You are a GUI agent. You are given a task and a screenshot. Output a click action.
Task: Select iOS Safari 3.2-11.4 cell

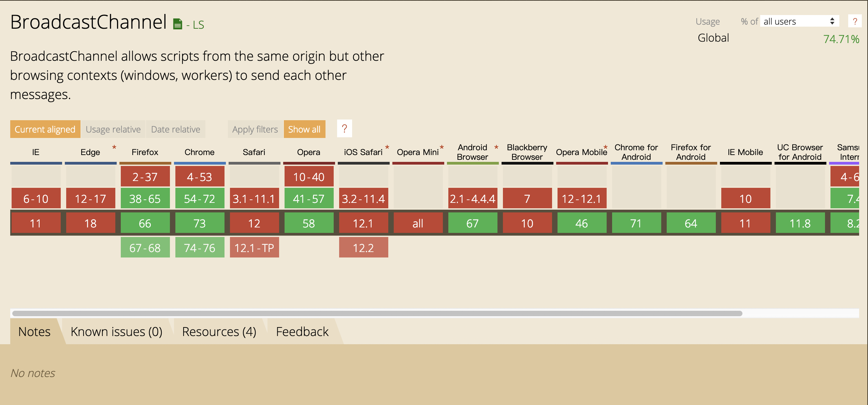point(364,198)
